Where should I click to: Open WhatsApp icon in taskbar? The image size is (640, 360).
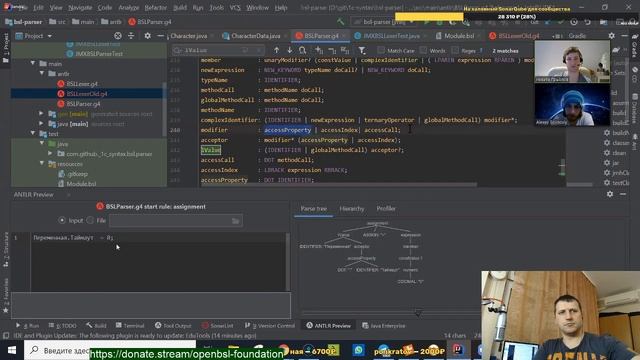pos(358,350)
